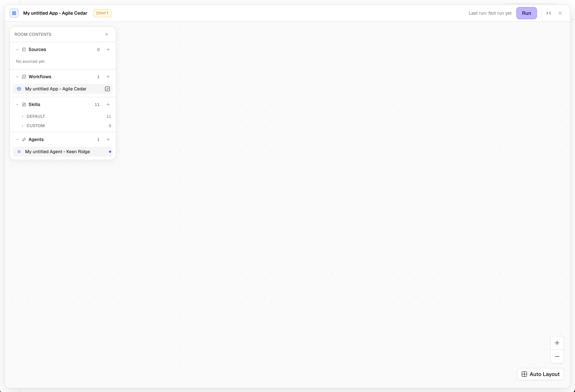Run the app

tap(526, 13)
